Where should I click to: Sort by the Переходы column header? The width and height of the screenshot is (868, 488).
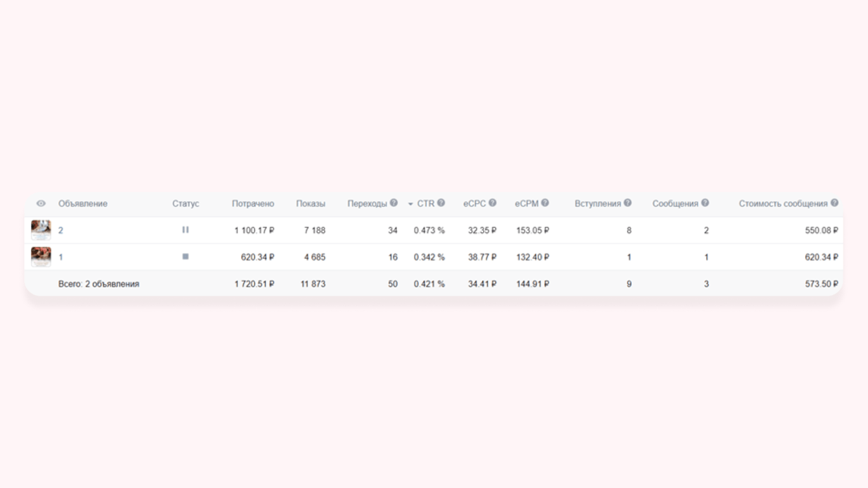367,204
